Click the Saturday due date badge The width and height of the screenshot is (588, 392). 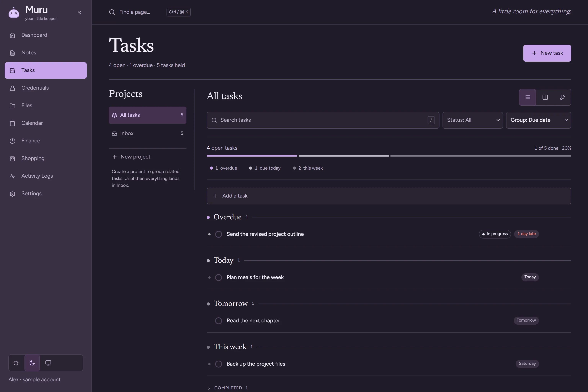[527, 364]
